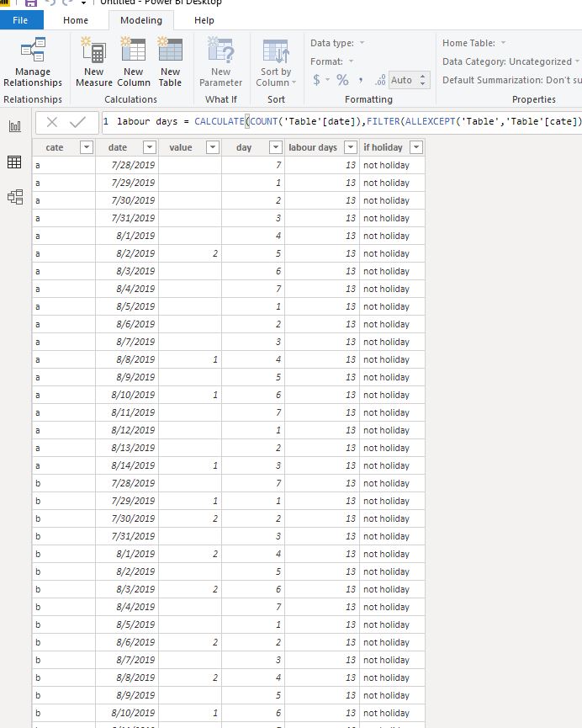Viewport: 582px width, 728px height.
Task: Open filter dropdown for day column
Action: (276, 147)
